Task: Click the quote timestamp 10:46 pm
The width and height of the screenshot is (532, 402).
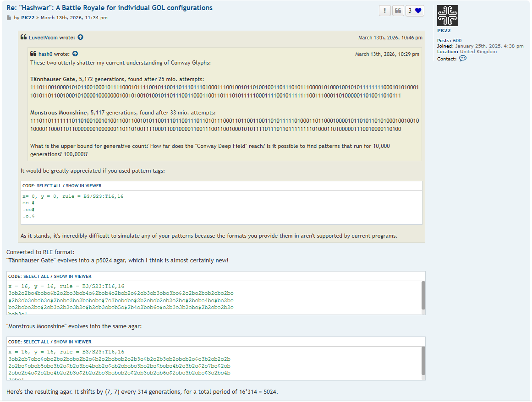Action: tap(390, 38)
